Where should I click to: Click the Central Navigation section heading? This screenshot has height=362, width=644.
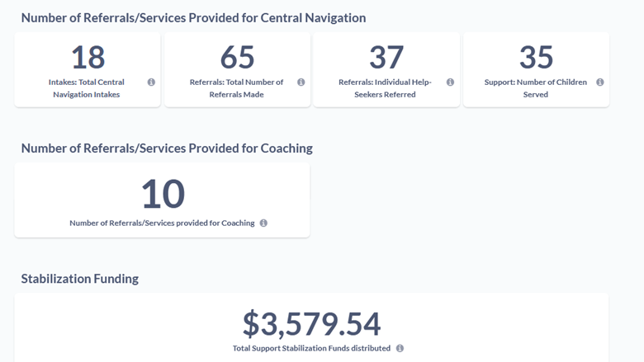193,17
